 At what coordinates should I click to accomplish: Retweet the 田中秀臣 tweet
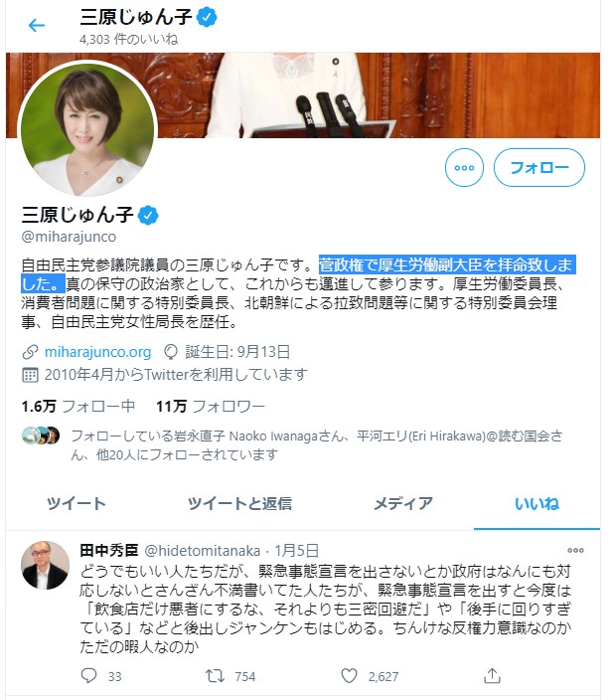pyautogui.click(x=215, y=676)
